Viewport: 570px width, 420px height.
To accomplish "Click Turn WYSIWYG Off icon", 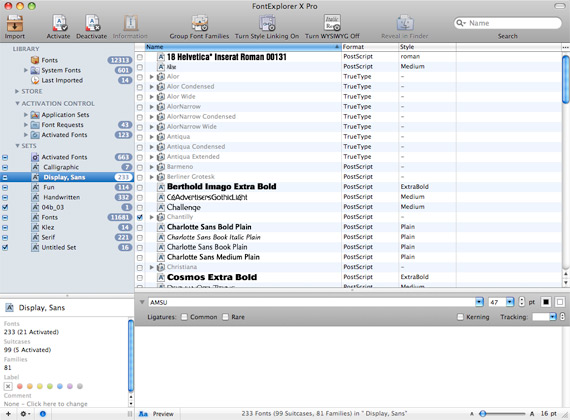I will (x=332, y=23).
